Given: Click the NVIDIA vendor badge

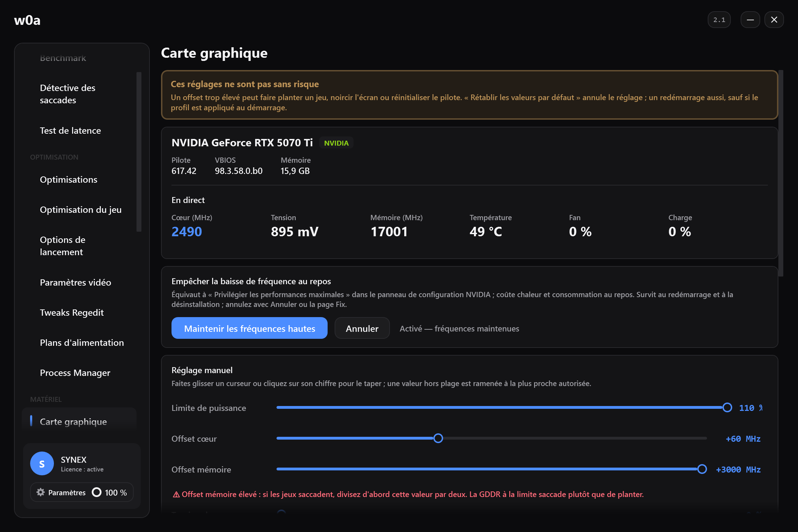Looking at the screenshot, I should [336, 143].
